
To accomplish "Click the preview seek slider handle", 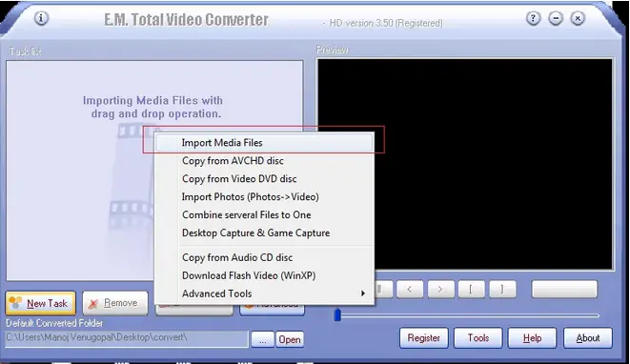I will pos(337,315).
